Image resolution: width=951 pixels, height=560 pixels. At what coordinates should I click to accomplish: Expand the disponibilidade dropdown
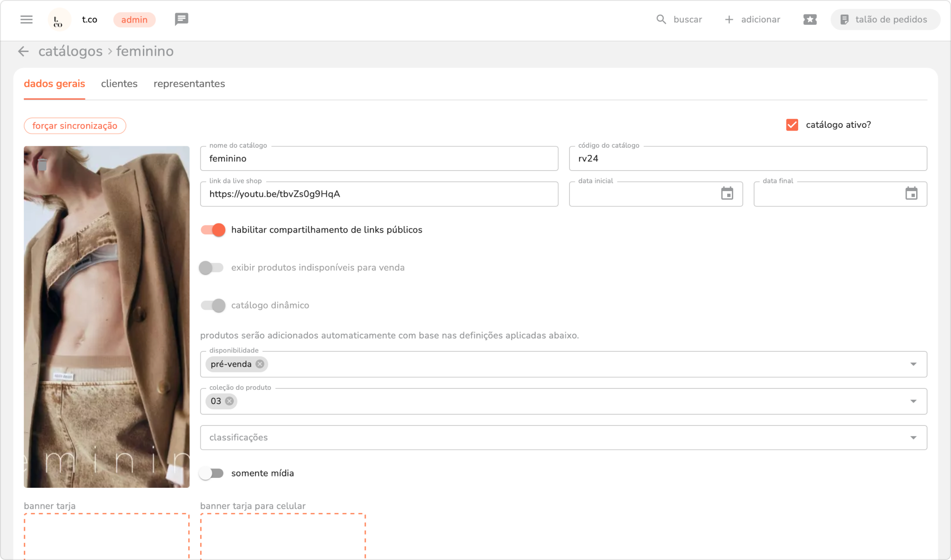click(913, 364)
